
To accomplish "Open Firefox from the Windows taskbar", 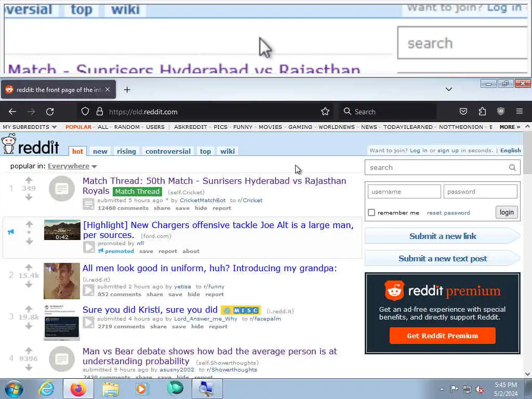I will 78,389.
